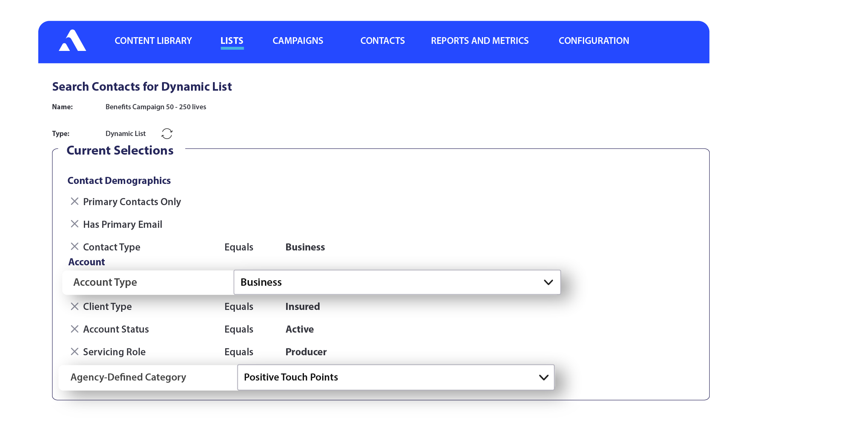Click Equals operator for Servicing Role
868x437 pixels.
pyautogui.click(x=239, y=352)
